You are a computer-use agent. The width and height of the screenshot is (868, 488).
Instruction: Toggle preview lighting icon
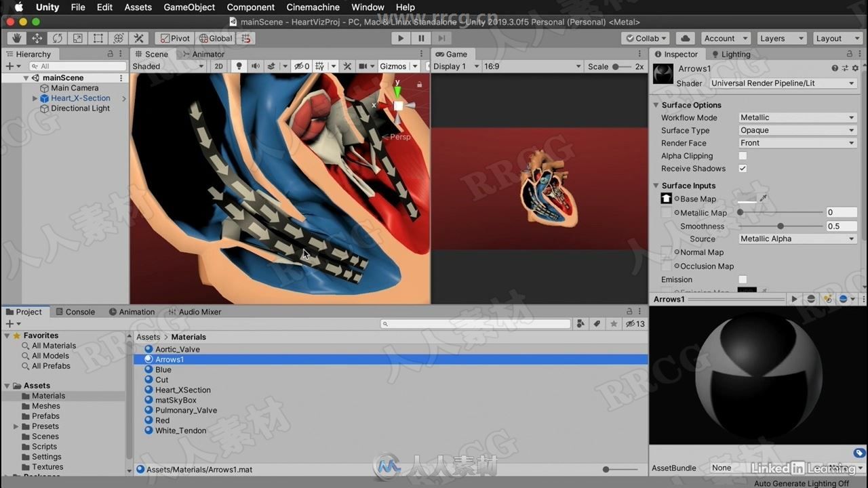pyautogui.click(x=827, y=299)
